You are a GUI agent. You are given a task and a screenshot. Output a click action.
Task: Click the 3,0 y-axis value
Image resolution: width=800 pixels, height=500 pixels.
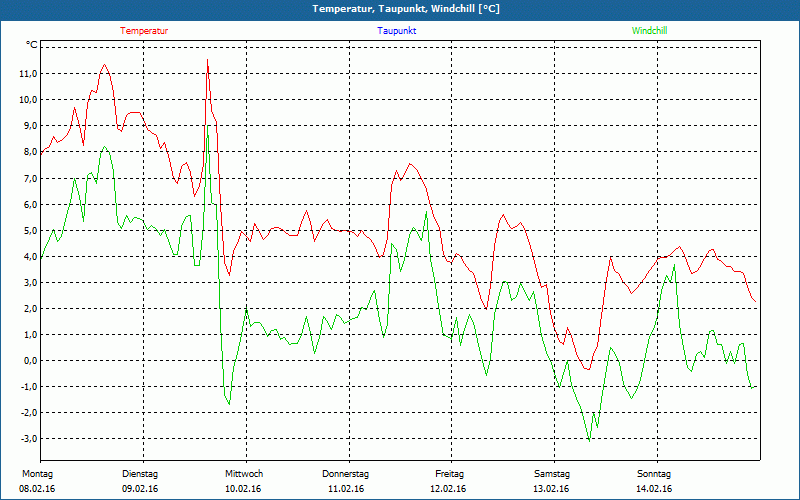click(30, 282)
